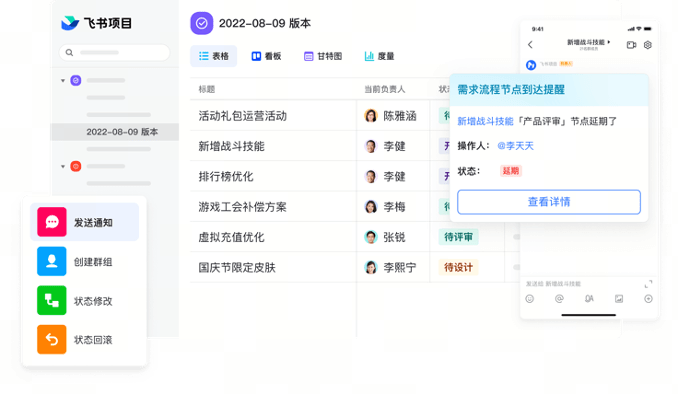Switch to the 甘特图 view tab
The width and height of the screenshot is (678, 394).
323,56
